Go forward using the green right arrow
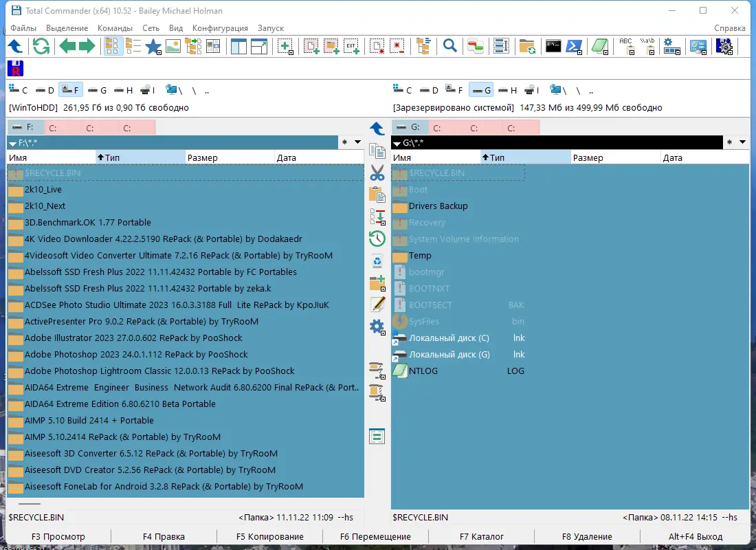This screenshot has height=550, width=756. 87,47
